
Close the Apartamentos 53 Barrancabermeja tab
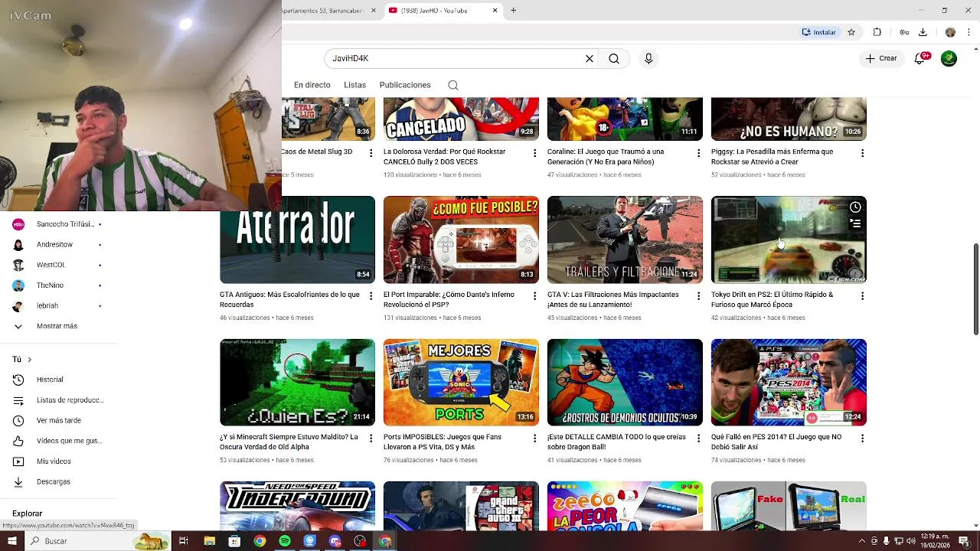374,10
